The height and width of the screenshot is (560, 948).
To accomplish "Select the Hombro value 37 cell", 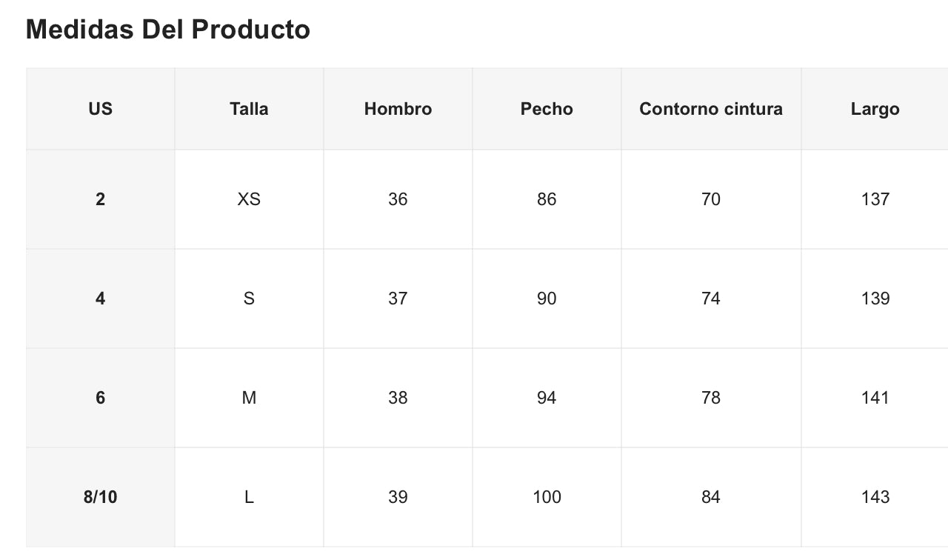I will (x=398, y=299).
